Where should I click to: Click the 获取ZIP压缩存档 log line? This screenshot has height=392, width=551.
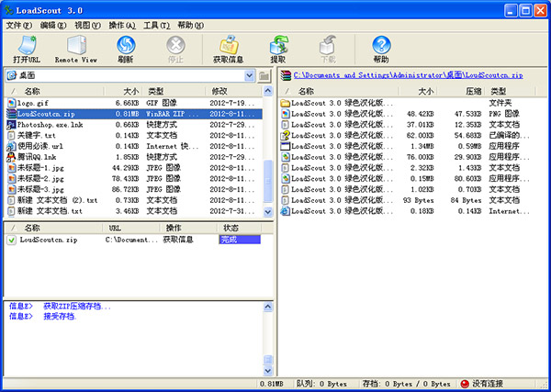[77, 306]
